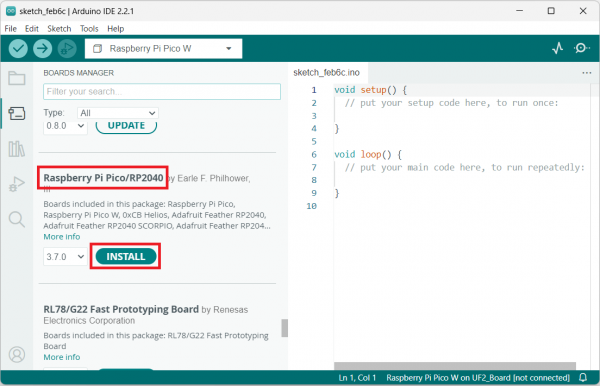
Task: Maximize the Arduino IDE window
Action: point(551,11)
